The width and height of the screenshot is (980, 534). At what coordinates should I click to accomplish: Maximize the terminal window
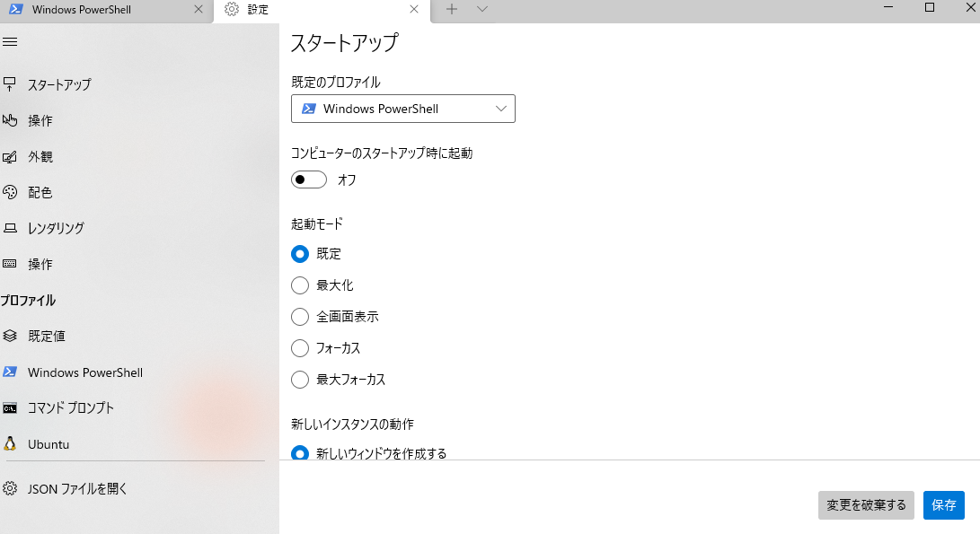pos(930,7)
